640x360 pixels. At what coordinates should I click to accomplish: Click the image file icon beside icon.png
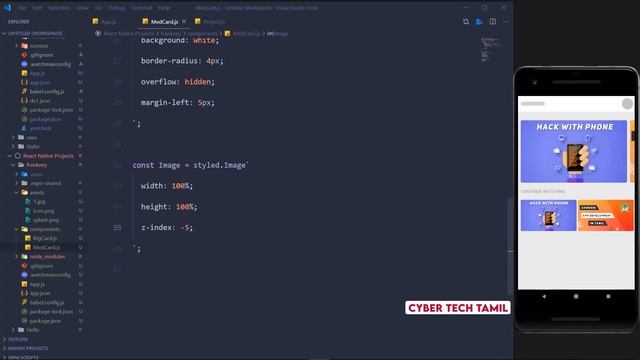[x=27, y=211]
